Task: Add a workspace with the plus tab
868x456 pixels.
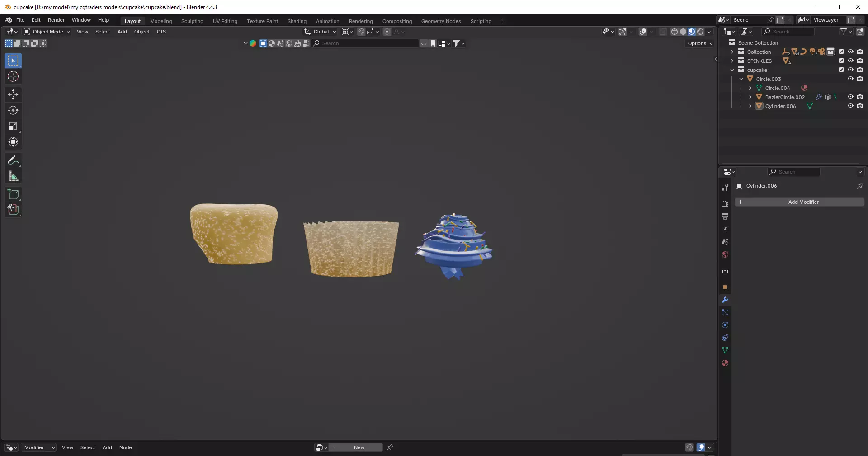Action: [x=501, y=21]
